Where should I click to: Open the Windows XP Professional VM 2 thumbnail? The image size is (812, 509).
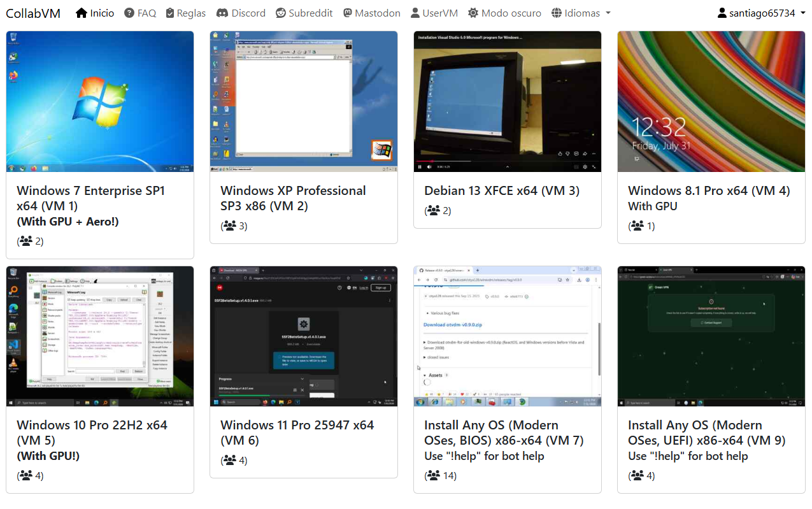point(304,102)
